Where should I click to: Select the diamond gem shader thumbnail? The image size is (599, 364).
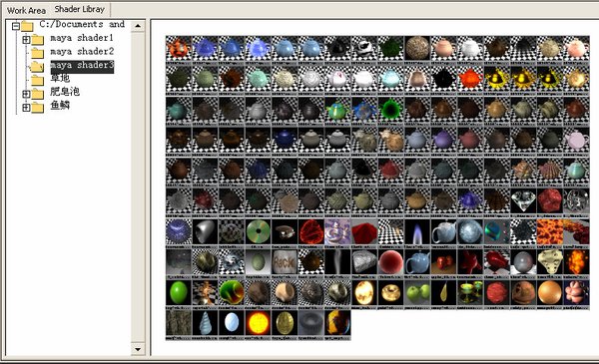click(523, 200)
